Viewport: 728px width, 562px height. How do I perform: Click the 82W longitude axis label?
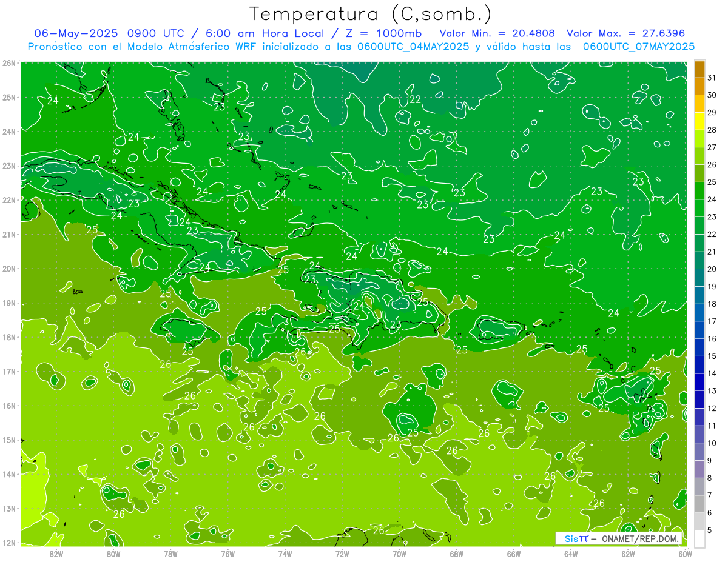point(56,554)
